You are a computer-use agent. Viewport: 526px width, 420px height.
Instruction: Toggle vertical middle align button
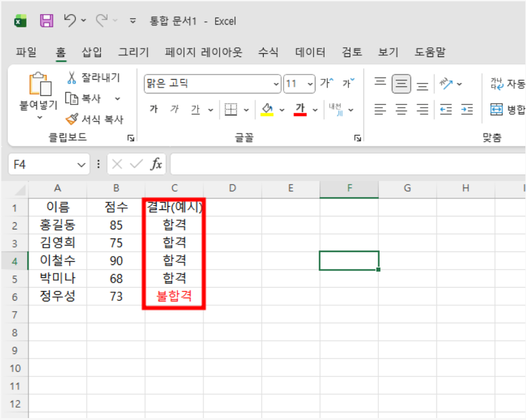402,84
